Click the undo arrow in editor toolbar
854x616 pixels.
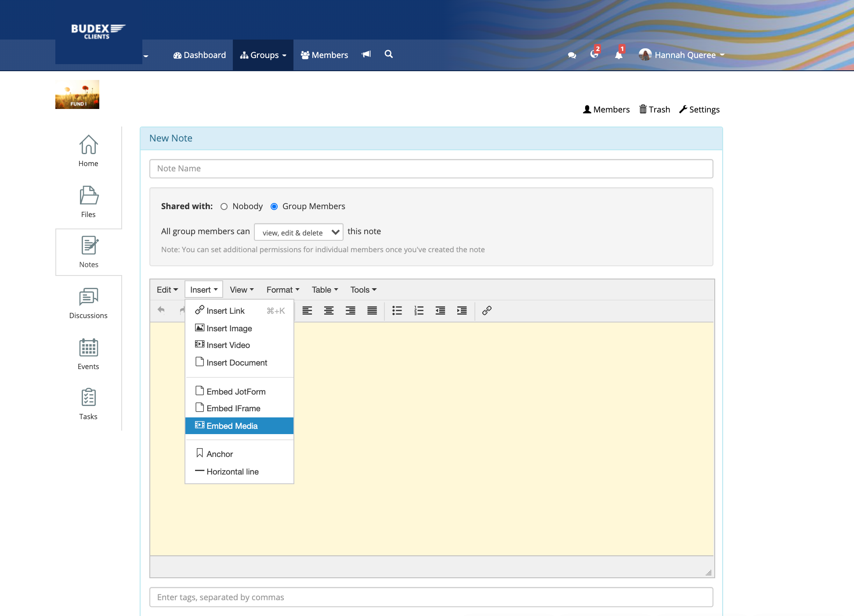tap(161, 310)
